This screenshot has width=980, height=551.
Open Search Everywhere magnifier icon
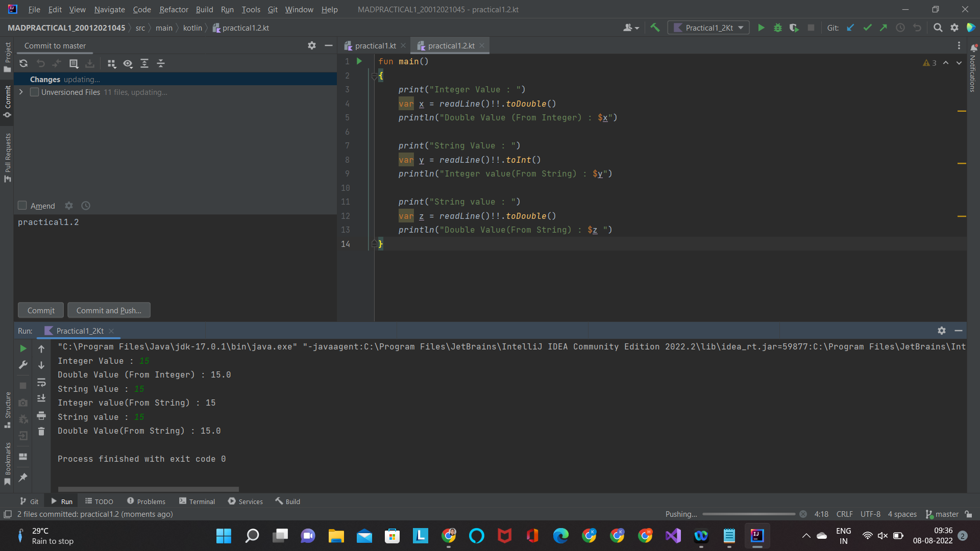click(938, 28)
